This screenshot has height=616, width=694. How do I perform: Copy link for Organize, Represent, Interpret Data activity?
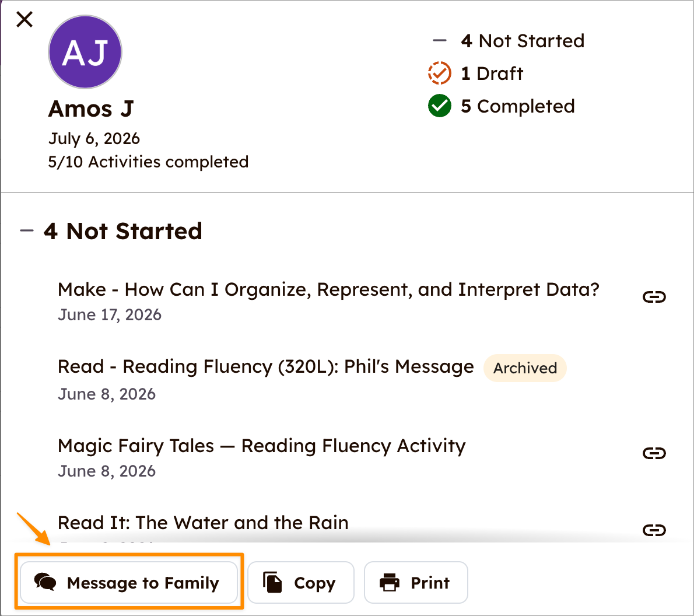(x=654, y=297)
